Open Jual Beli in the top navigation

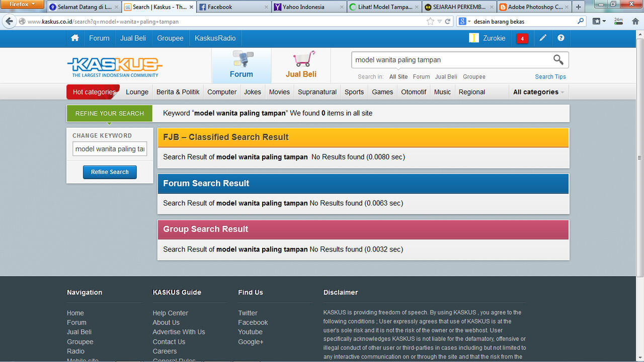pyautogui.click(x=133, y=38)
